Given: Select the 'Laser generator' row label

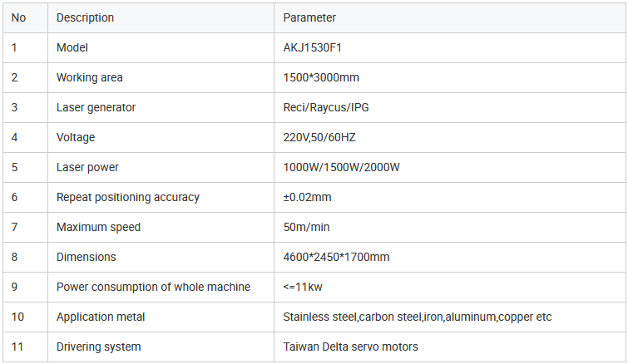Looking at the screenshot, I should click(96, 107).
